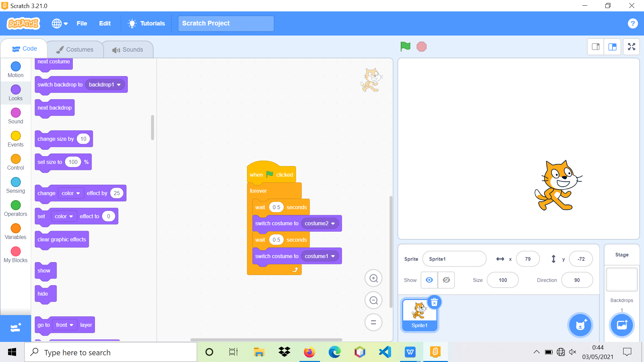Open Tutorials
Screen dimensions: 644x362
147,23
